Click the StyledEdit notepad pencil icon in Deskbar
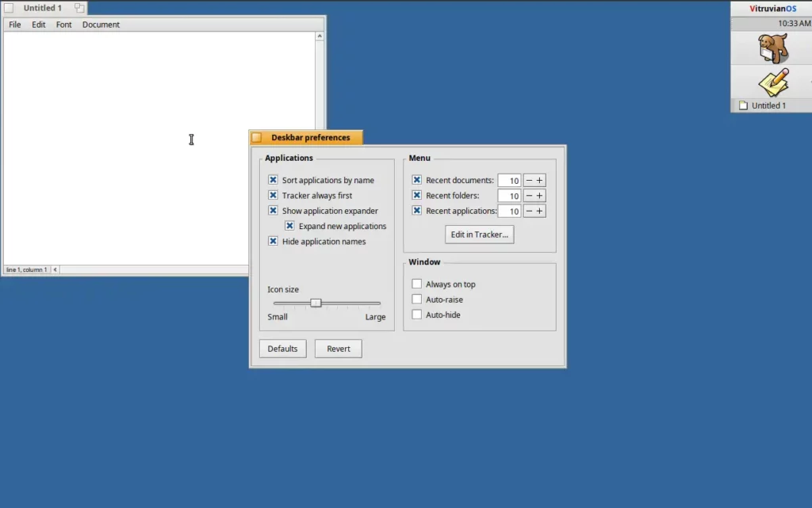The width and height of the screenshot is (812, 508). point(772,82)
